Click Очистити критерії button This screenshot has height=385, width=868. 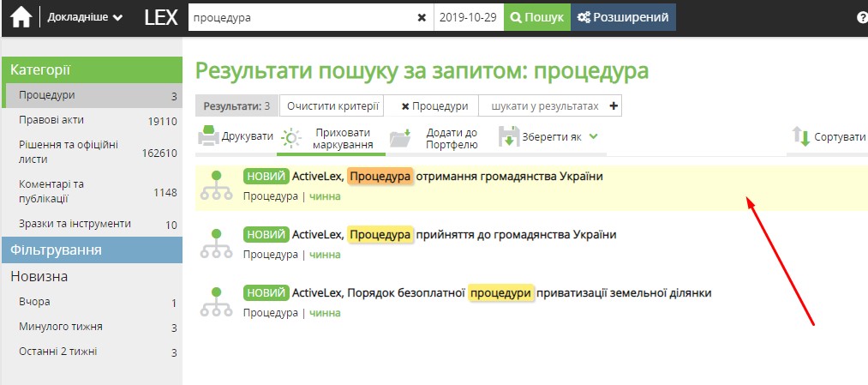pos(332,106)
